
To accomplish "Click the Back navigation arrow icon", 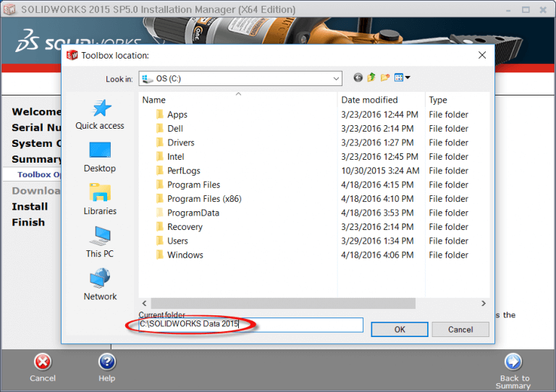I will click(x=358, y=78).
